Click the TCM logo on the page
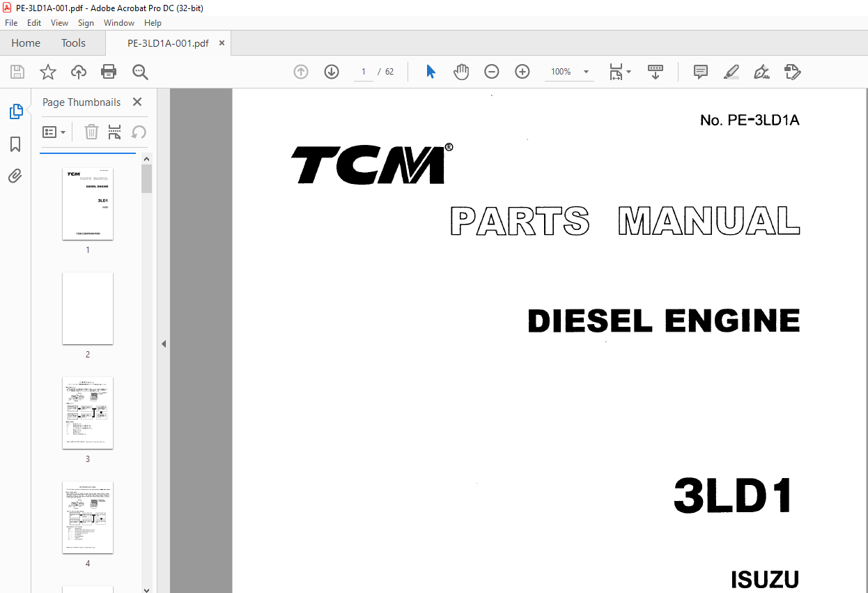The image size is (868, 593). click(x=372, y=164)
